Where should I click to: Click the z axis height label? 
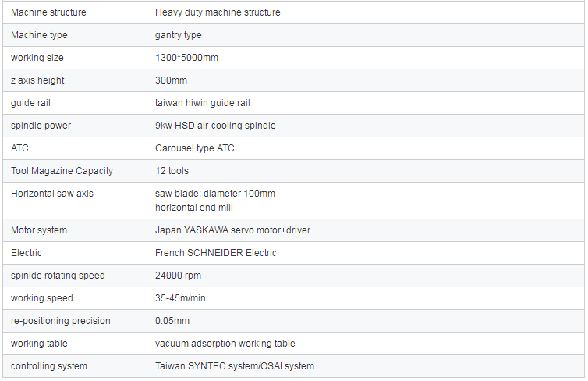tap(37, 80)
